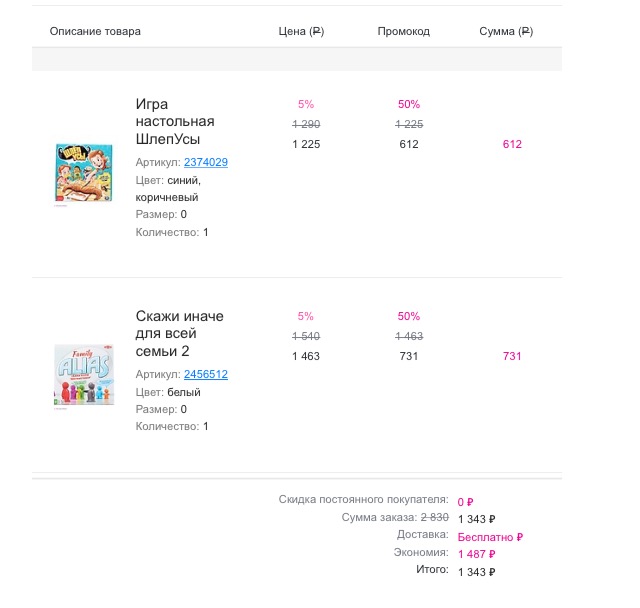Click the pink 731 sum for Alias
The image size is (640, 608).
point(512,356)
